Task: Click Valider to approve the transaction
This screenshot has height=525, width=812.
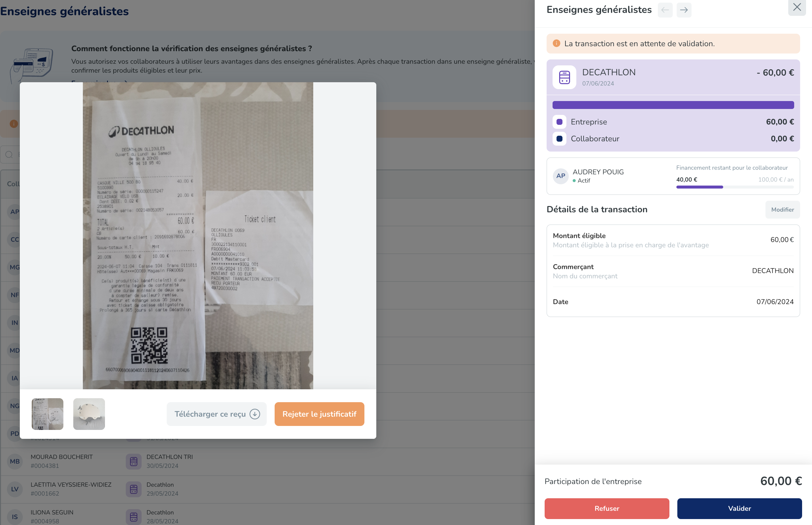Action: tap(739, 508)
